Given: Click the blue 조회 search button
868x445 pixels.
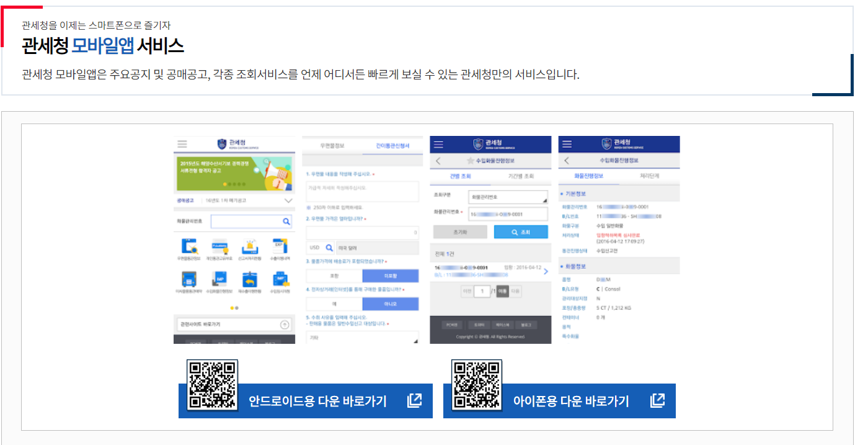Looking at the screenshot, I should pyautogui.click(x=521, y=232).
